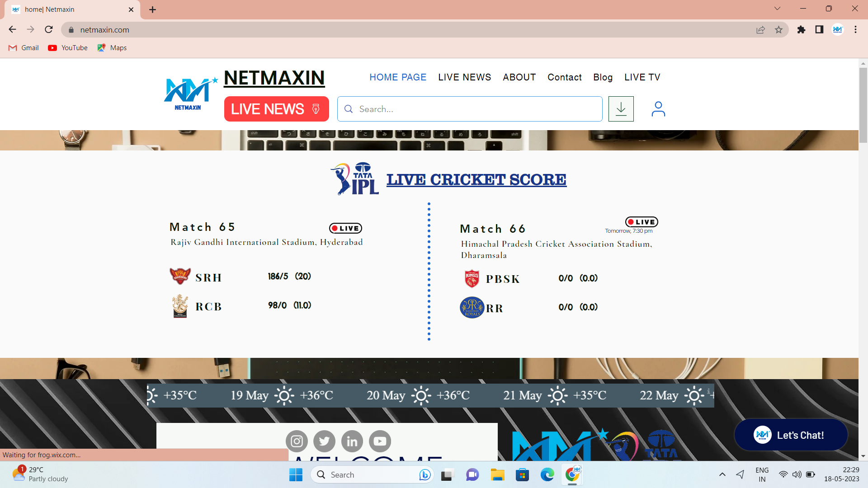The image size is (868, 488).
Task: Share this page via the share icon
Action: click(x=760, y=29)
